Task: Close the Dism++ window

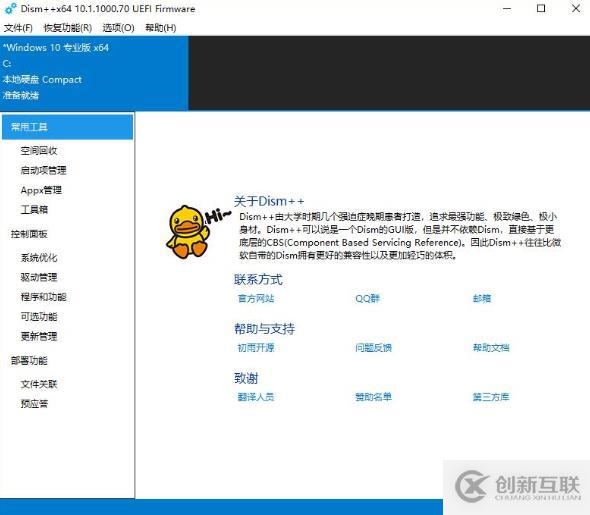Action: click(576, 8)
